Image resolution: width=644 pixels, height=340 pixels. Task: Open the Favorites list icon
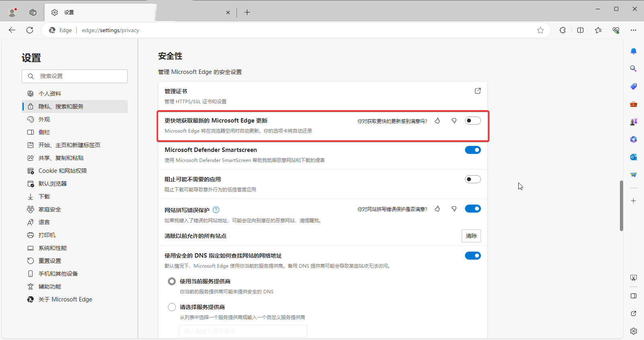tap(598, 30)
